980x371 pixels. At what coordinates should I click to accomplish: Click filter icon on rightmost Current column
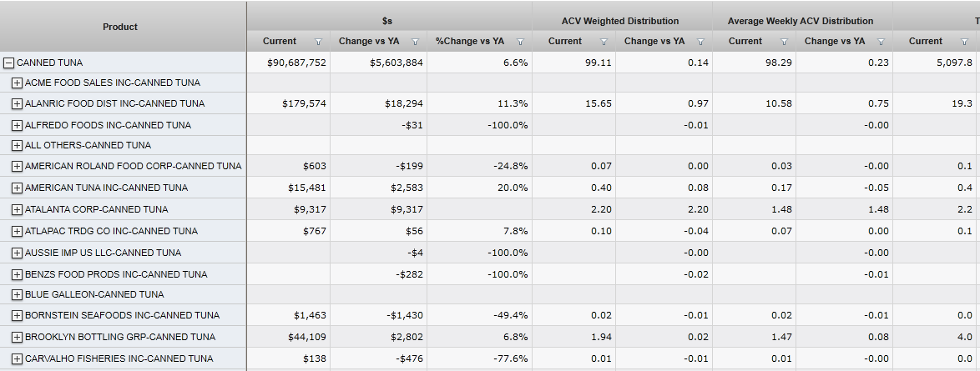pyautogui.click(x=964, y=42)
